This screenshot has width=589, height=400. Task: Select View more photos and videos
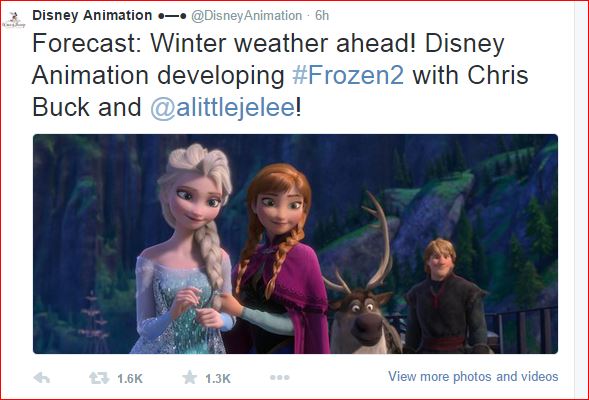coord(473,376)
